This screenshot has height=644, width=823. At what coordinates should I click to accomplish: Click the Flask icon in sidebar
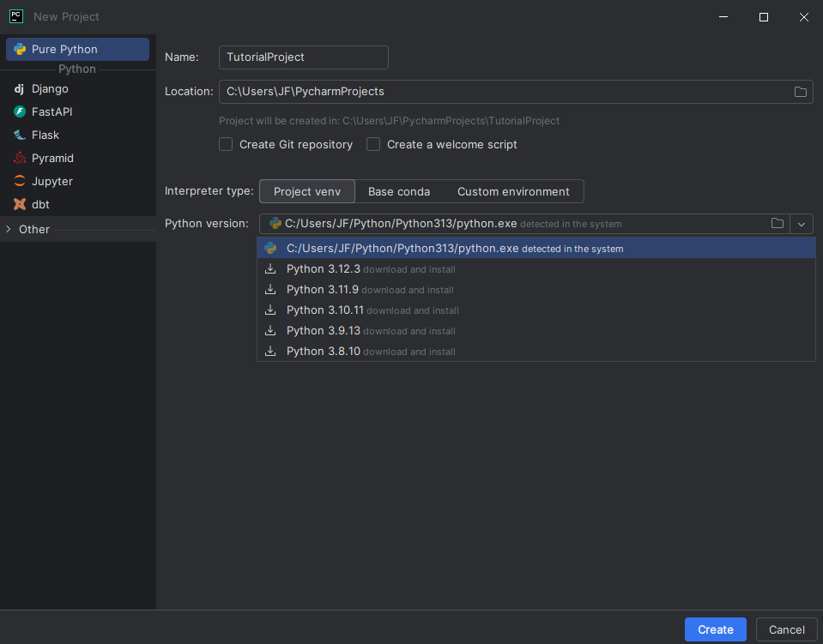point(20,135)
